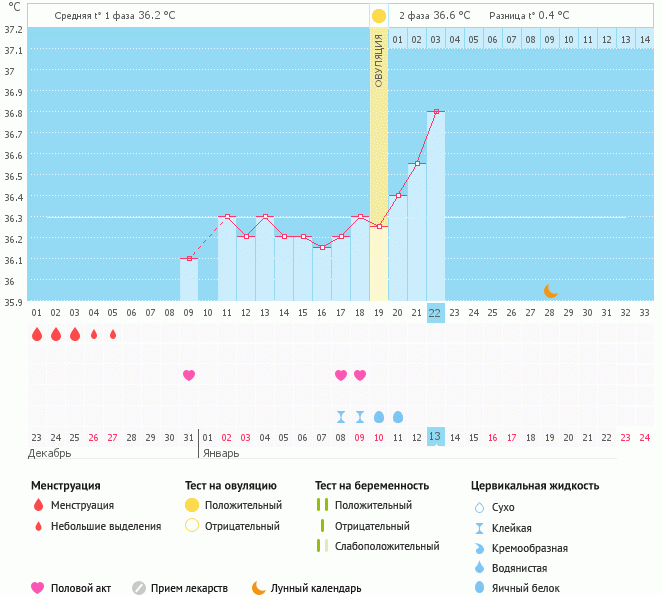This screenshot has width=663, height=595.
Task: Click the 'Лунный календарь' moon legend icon
Action: pos(258,588)
